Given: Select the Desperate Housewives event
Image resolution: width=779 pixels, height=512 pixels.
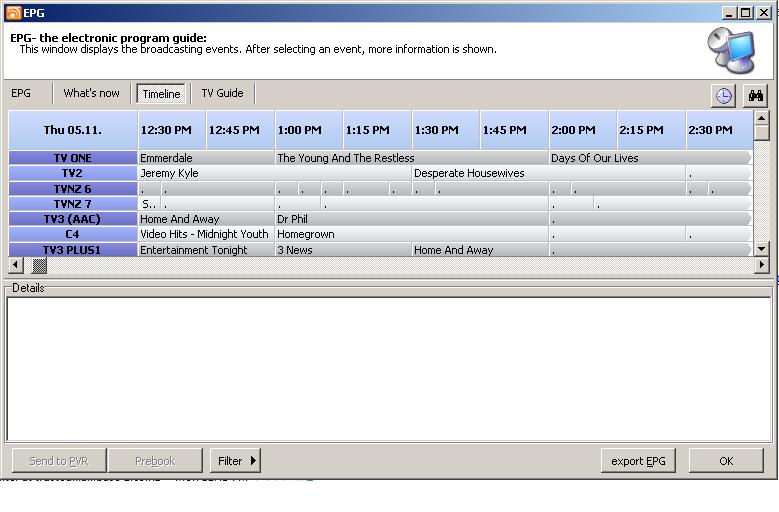Looking at the screenshot, I should (548, 173).
